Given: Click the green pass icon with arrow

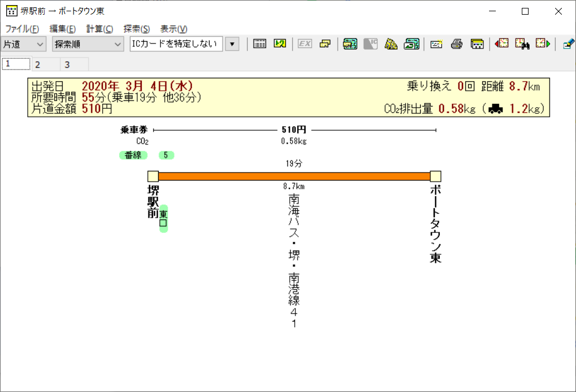Looking at the screenshot, I should (412, 43).
